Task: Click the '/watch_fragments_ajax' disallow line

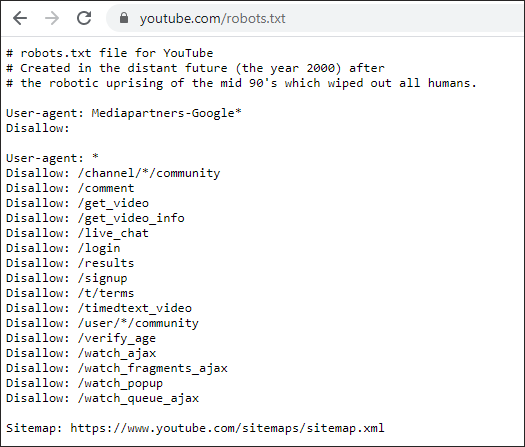Action: point(117,368)
